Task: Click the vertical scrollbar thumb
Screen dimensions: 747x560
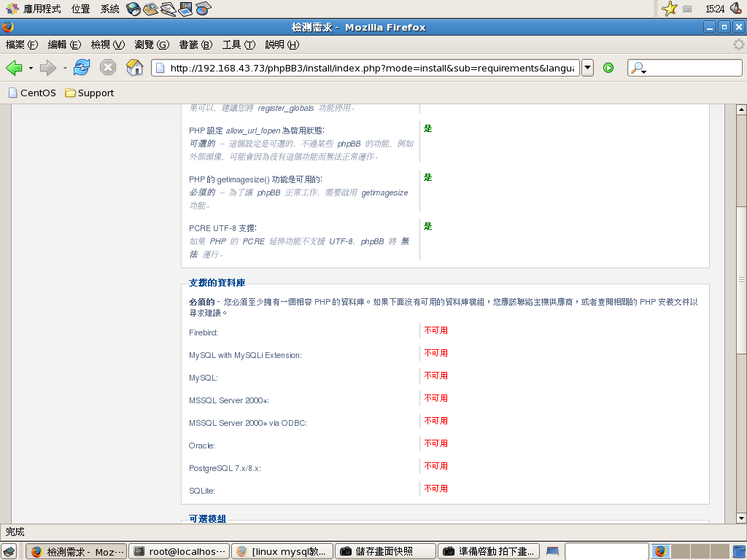Action: coord(741,280)
